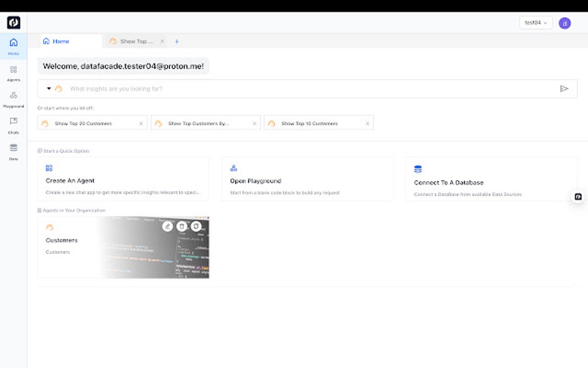This screenshot has width=588, height=368.
Task: Select the Playground icon in the sidebar
Action: (13, 96)
